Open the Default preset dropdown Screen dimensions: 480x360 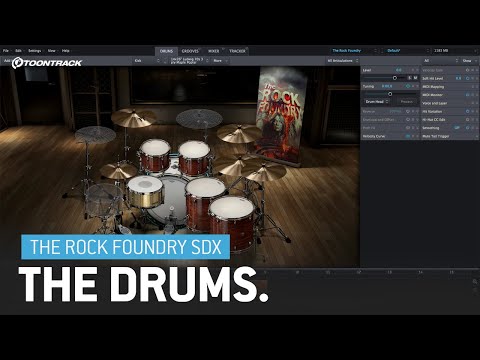click(x=407, y=51)
